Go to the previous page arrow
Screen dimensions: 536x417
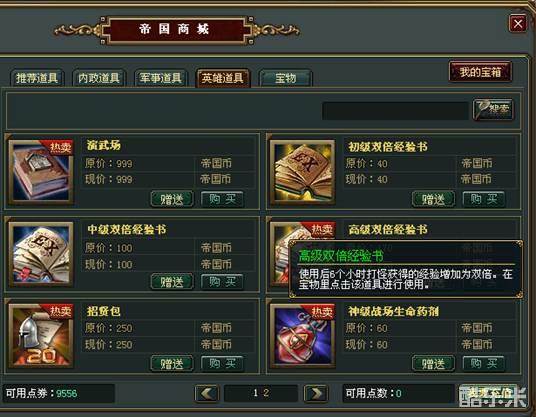207,393
